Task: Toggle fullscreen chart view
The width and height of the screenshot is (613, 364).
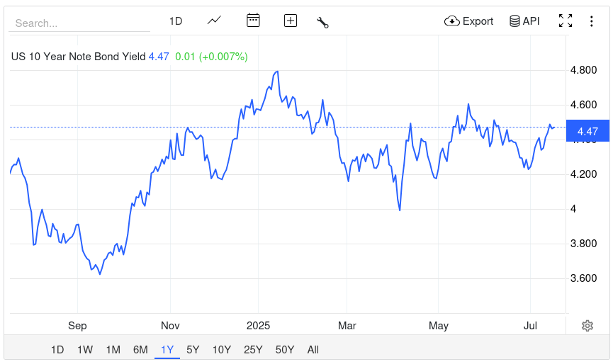Action: coord(565,21)
